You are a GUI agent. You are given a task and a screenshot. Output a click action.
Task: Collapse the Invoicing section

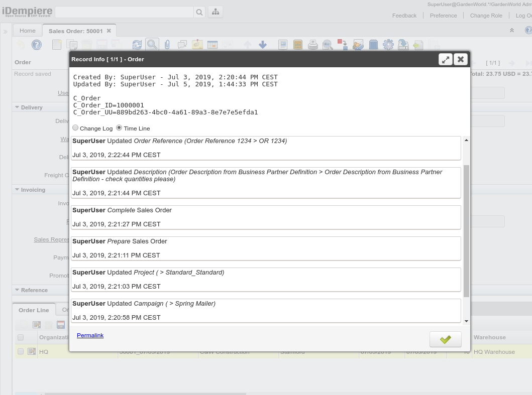click(x=17, y=189)
